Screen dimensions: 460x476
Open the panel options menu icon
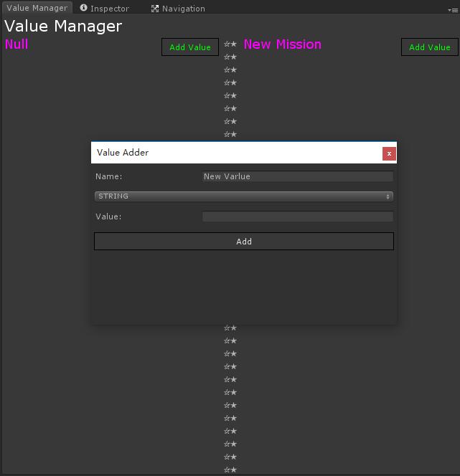click(x=451, y=10)
